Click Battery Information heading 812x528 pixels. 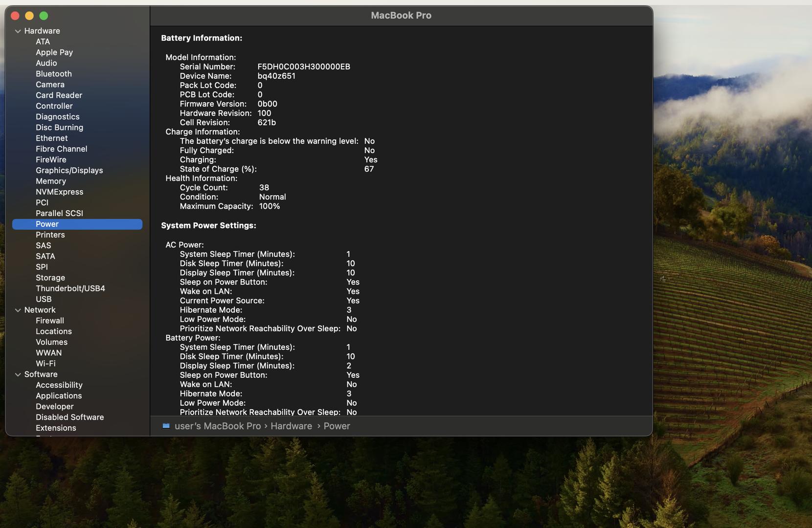(202, 38)
